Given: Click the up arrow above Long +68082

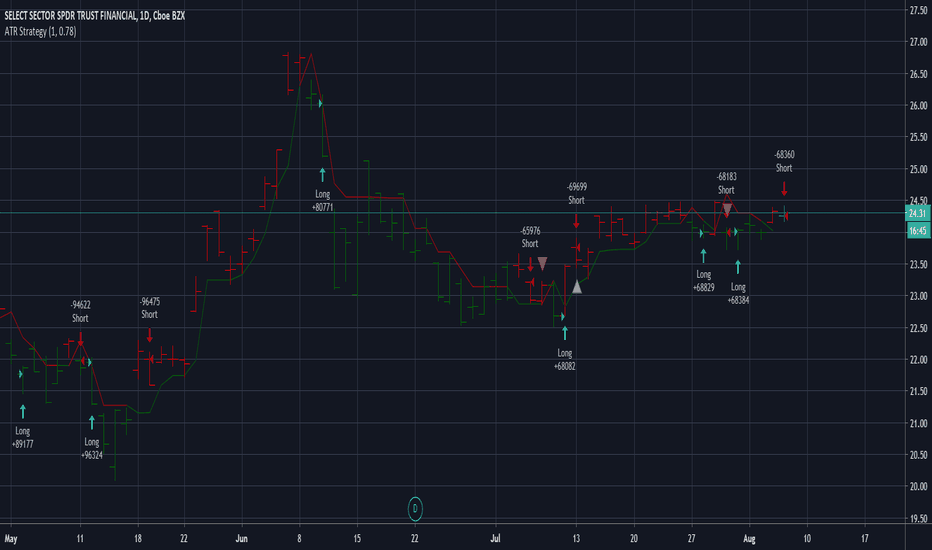Looking at the screenshot, I should point(565,333).
